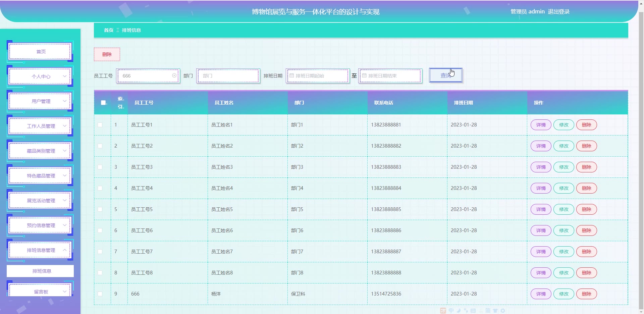Click 删除 for 员工工号7 row

[587, 252]
